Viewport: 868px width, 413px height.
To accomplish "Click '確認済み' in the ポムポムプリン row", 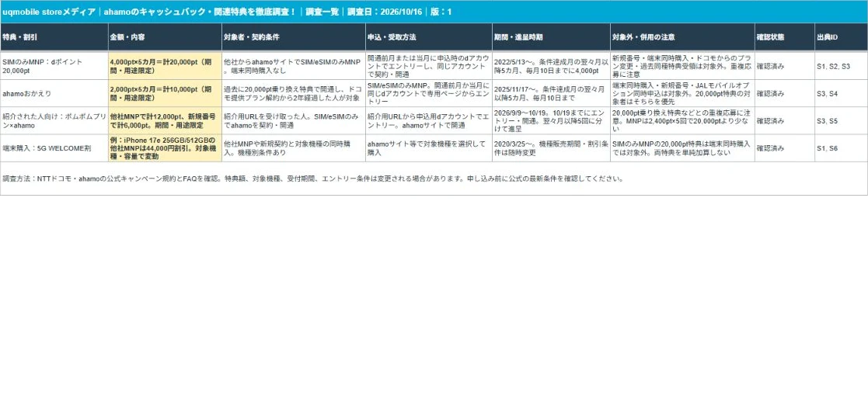I will pos(784,120).
